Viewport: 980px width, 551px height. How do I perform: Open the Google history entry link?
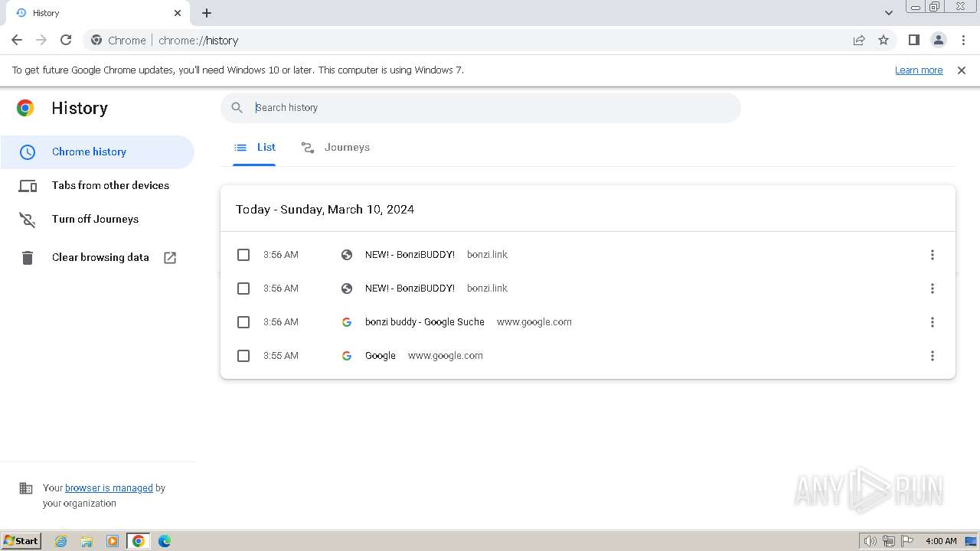point(381,356)
